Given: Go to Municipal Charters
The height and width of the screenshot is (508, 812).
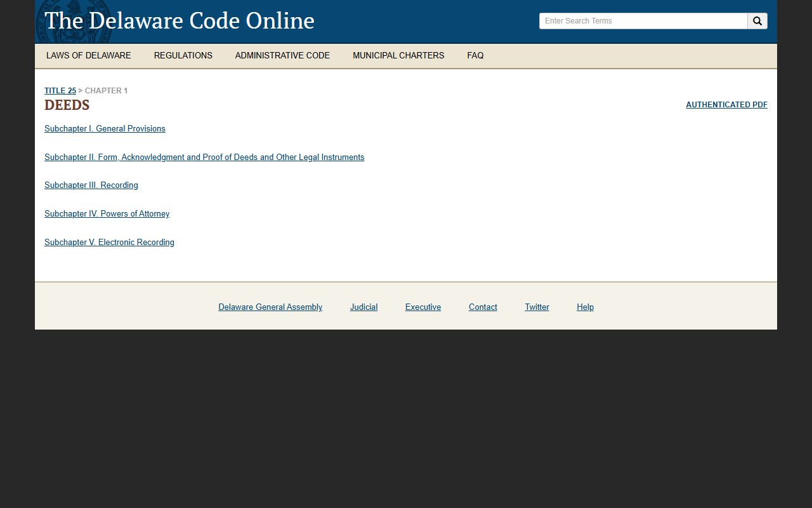Looking at the screenshot, I should [398, 56].
